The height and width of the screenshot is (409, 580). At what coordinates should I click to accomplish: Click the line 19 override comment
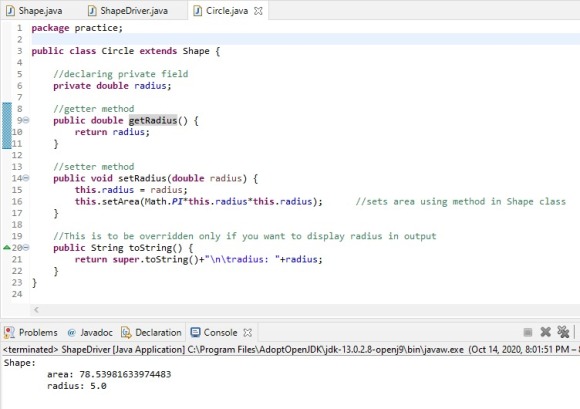[245, 236]
